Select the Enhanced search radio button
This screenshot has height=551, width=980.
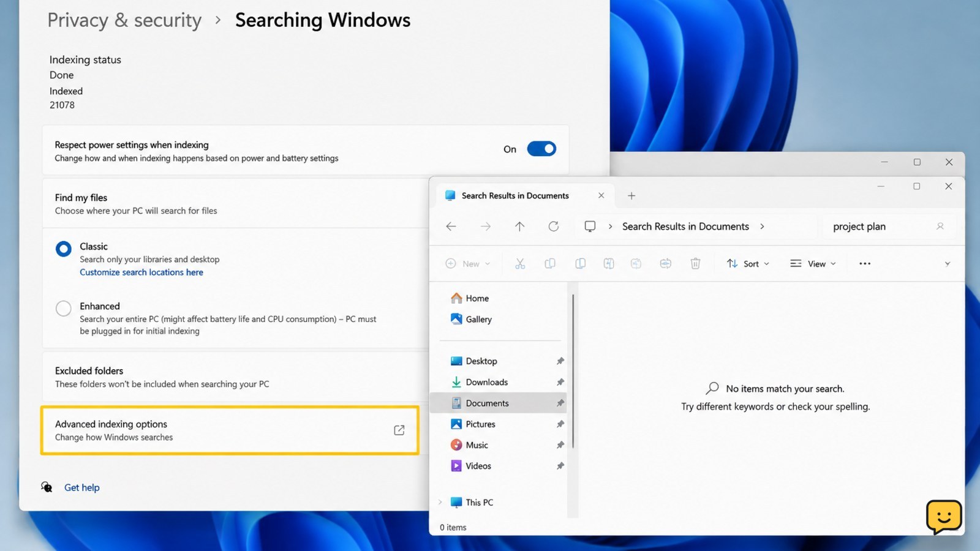pos(64,308)
